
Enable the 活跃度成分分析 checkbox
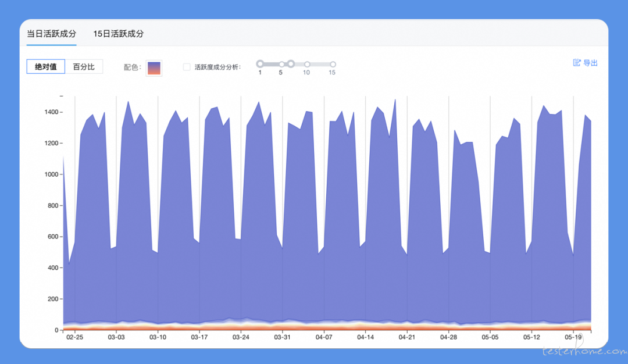coord(187,67)
